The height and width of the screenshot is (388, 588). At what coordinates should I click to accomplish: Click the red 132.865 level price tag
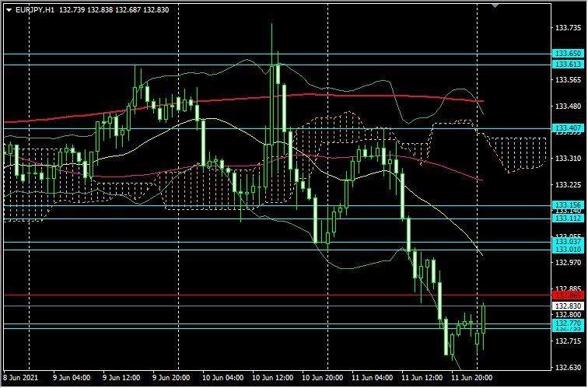point(568,295)
